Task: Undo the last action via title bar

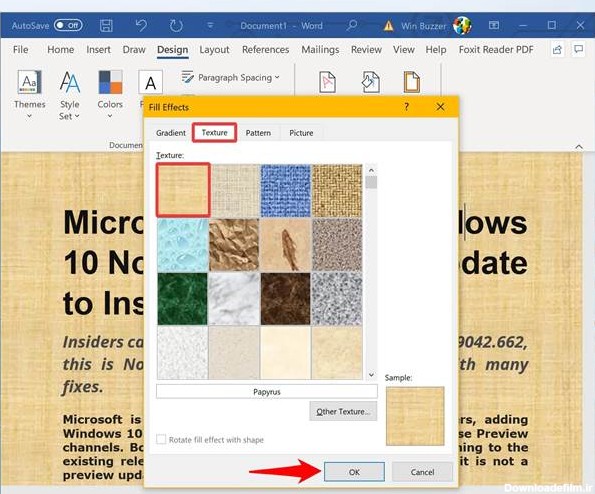Action: point(141,26)
